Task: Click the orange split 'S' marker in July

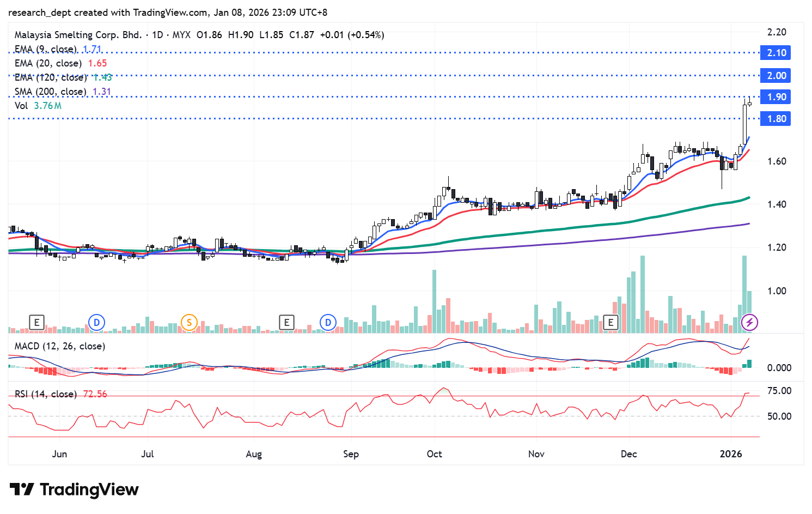Action: click(x=189, y=322)
